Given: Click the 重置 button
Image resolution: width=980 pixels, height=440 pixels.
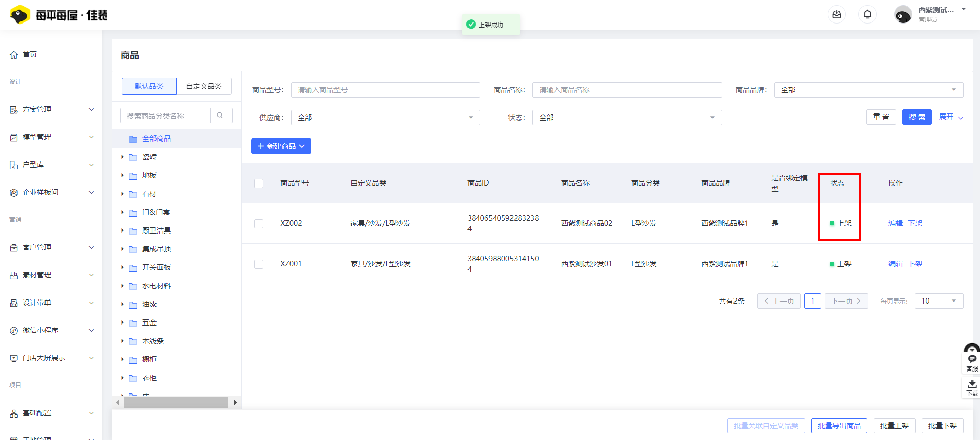Looking at the screenshot, I should click(881, 117).
